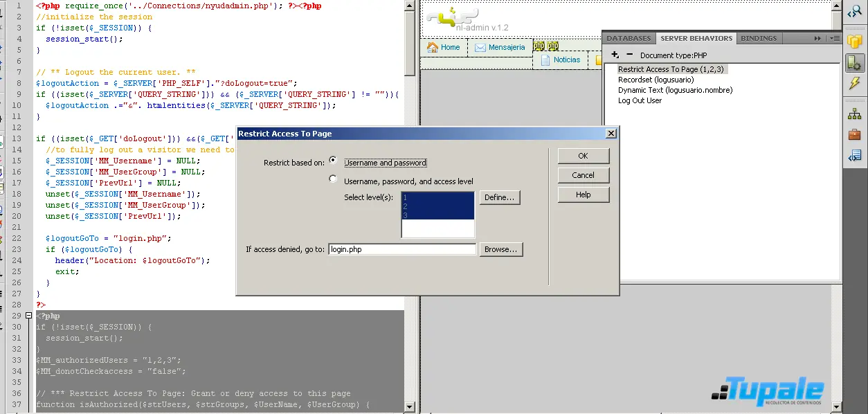Click the access denied login.php field
The width and height of the screenshot is (868, 414).
tap(402, 249)
